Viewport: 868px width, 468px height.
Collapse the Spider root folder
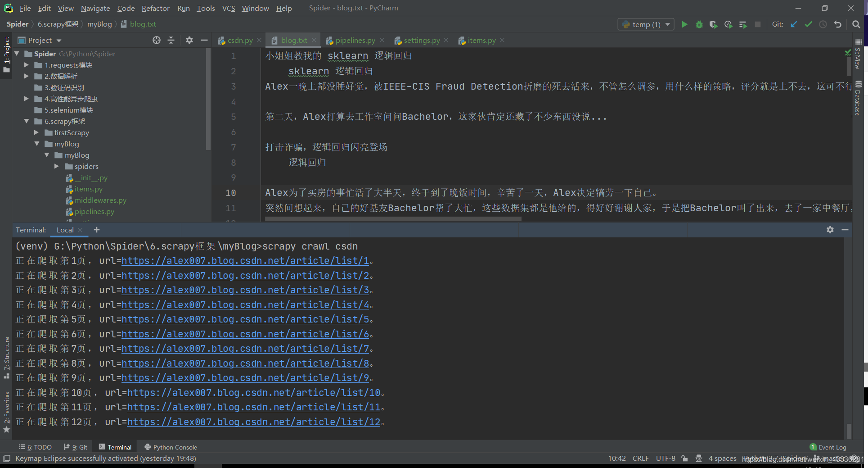pyautogui.click(x=17, y=54)
